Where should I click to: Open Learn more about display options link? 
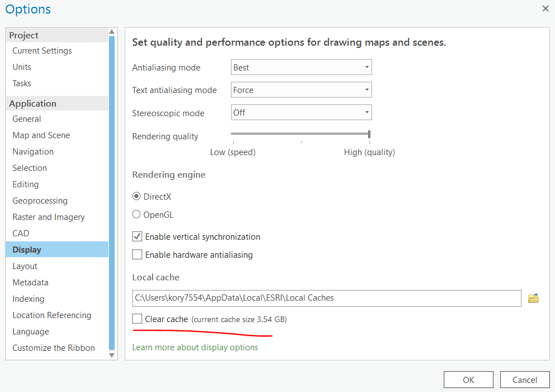(x=195, y=347)
